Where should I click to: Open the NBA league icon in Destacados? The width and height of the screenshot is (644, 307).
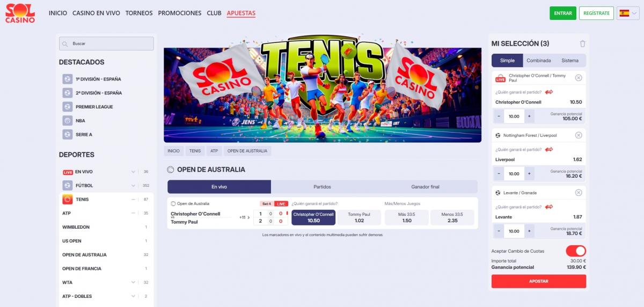(x=67, y=121)
